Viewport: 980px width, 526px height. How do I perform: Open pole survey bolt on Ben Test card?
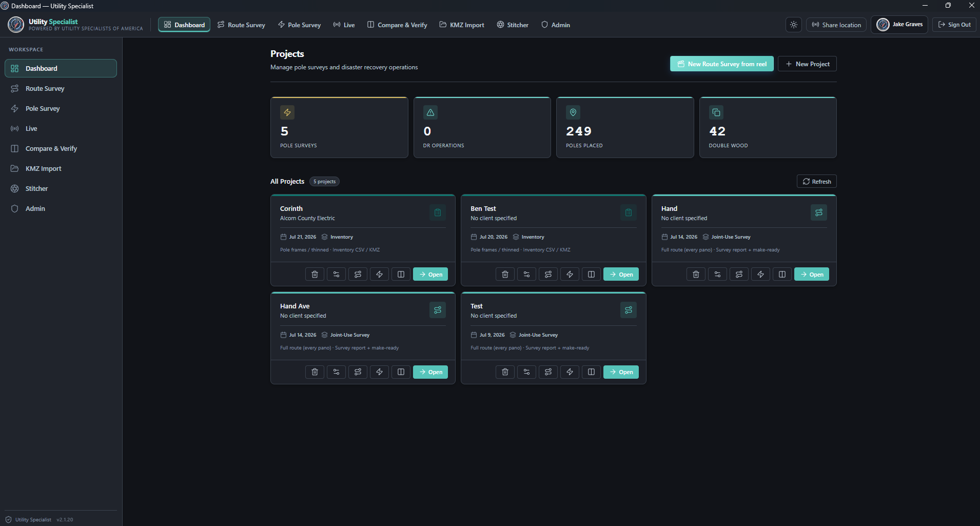[570, 275]
